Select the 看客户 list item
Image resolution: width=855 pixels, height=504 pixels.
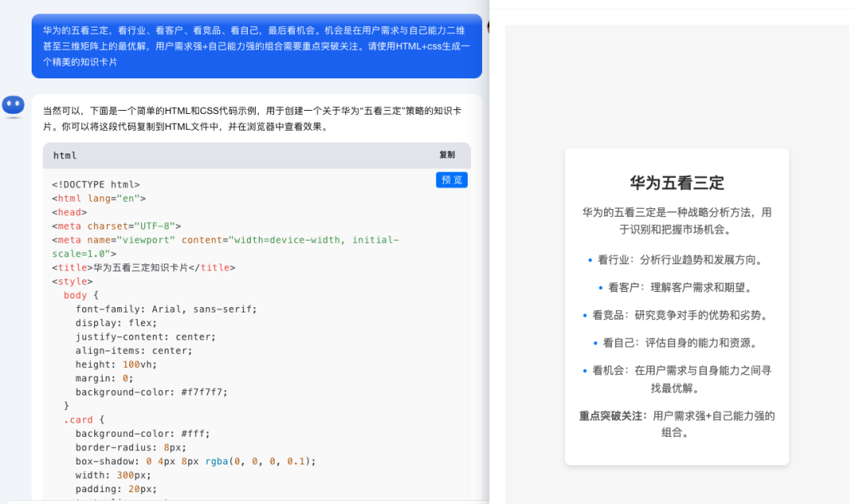[x=680, y=287]
